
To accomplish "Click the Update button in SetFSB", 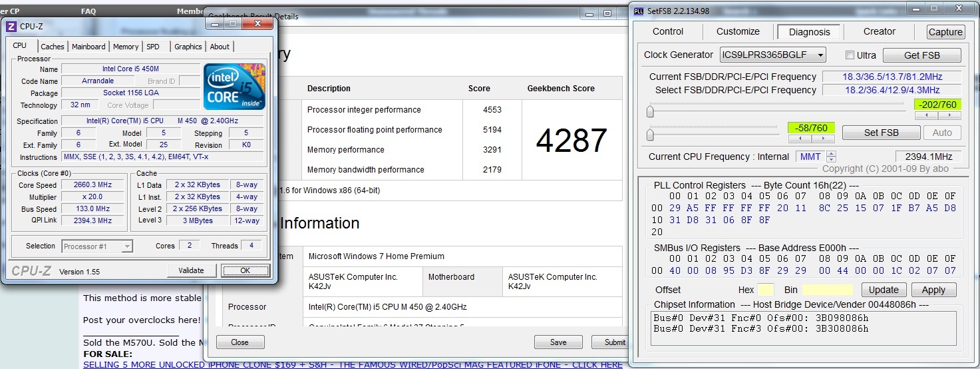I will pyautogui.click(x=884, y=290).
